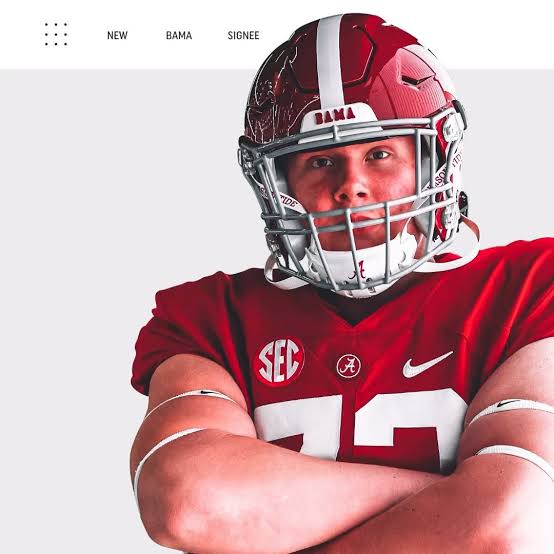The width and height of the screenshot is (554, 554).
Task: Click the Nike armband on player's left arm
Action: pos(511,409)
